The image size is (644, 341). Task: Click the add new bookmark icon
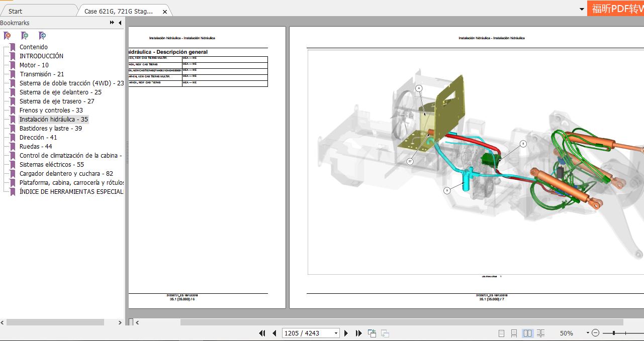pos(25,36)
